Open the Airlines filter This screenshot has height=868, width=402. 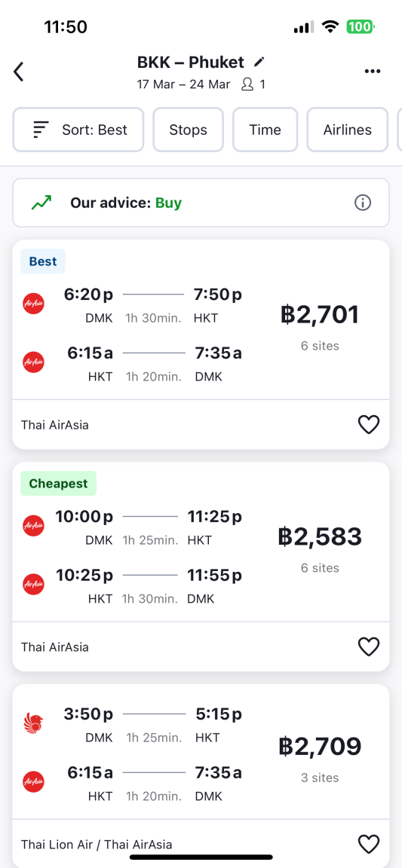click(348, 130)
